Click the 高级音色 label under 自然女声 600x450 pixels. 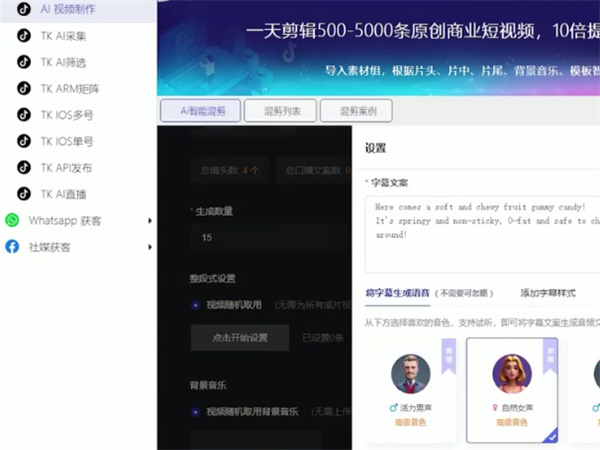[x=512, y=422]
